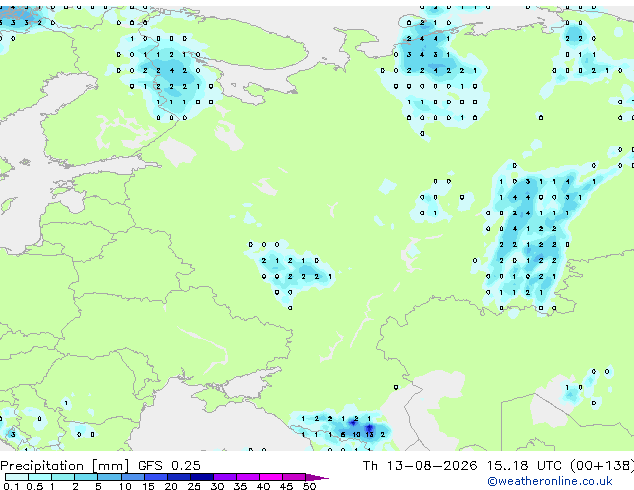Click the '50' legend scale label

[309, 486]
